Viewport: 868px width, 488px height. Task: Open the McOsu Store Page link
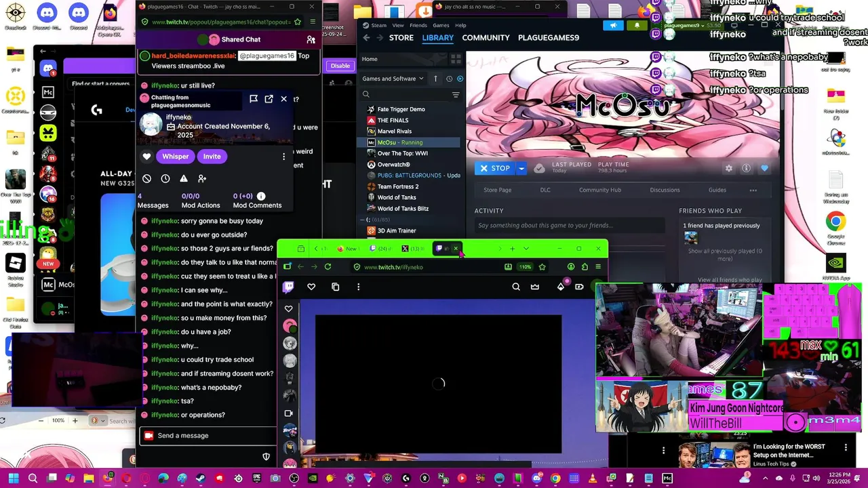click(x=497, y=190)
